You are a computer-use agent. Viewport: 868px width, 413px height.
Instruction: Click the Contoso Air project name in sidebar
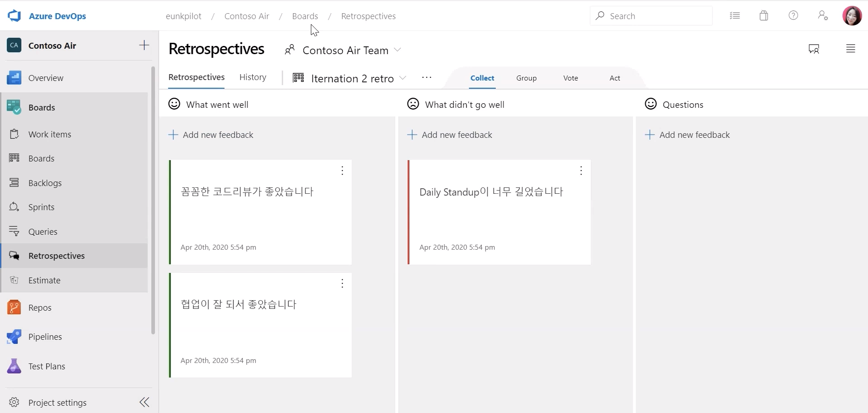click(52, 45)
